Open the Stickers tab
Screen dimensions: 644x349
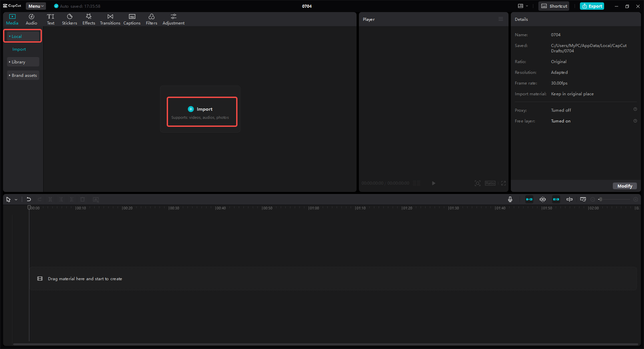coord(69,20)
